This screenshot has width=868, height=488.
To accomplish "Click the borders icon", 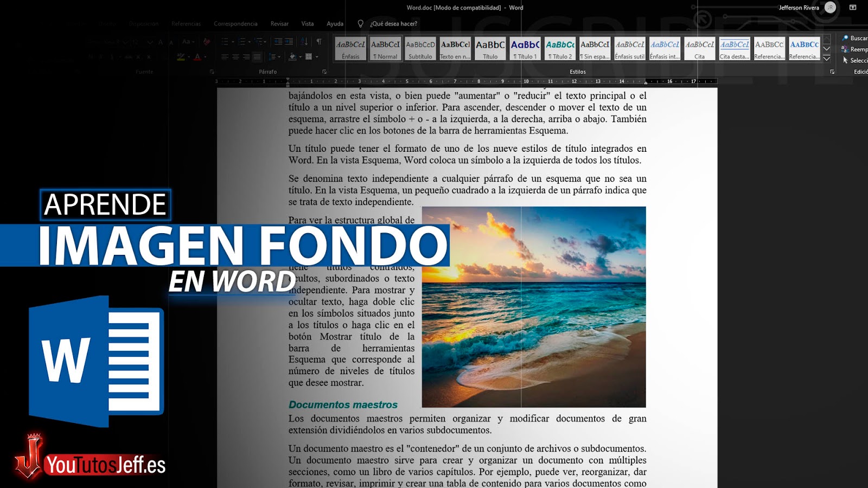I will pyautogui.click(x=309, y=56).
